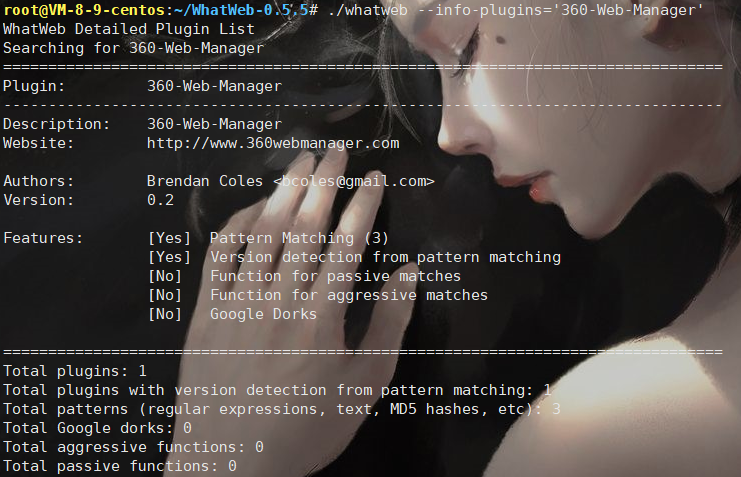Click the text 'Pattern Matching (3)'
Viewport: 741px width, 477px height.
tap(300, 238)
